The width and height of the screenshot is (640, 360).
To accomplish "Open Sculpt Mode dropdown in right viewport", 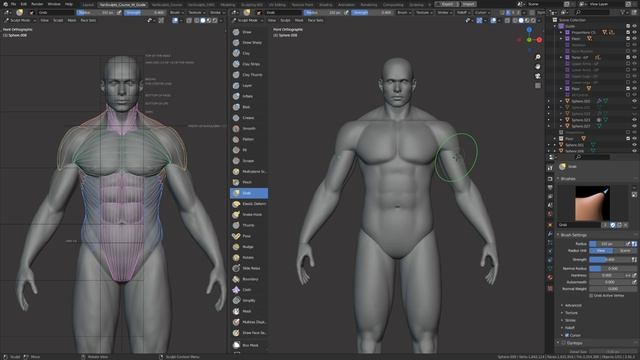I will 248,20.
